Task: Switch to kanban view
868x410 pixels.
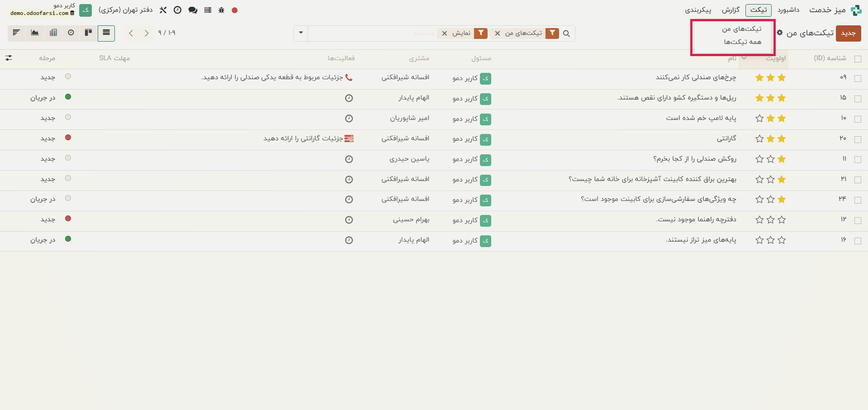Action: pos(88,33)
